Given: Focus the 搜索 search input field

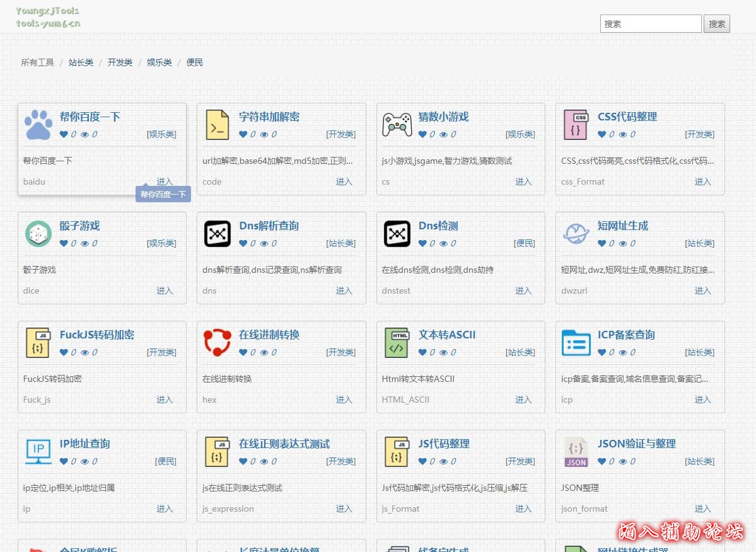Looking at the screenshot, I should click(650, 24).
